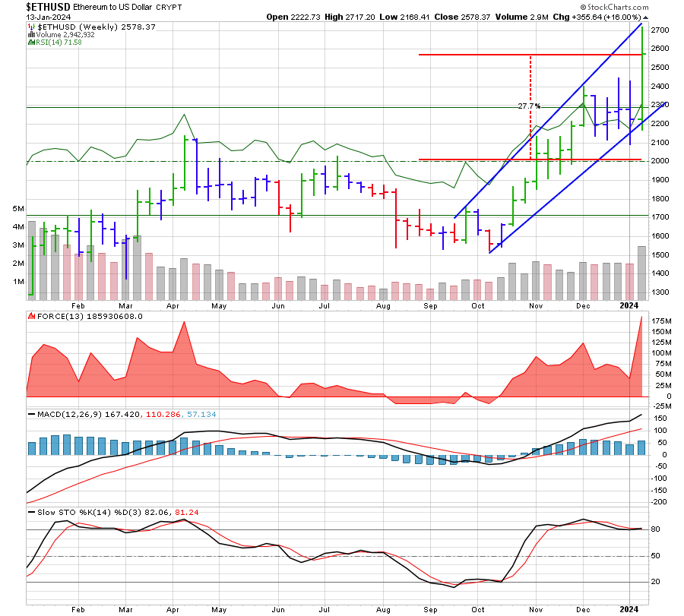Click the RSI(14) 71.58 legend text
Image resolution: width=684 pixels, height=616 pixels.
(59, 43)
